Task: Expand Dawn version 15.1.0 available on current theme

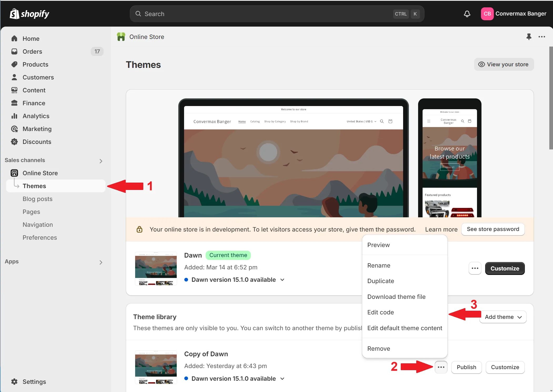Action: pos(282,280)
